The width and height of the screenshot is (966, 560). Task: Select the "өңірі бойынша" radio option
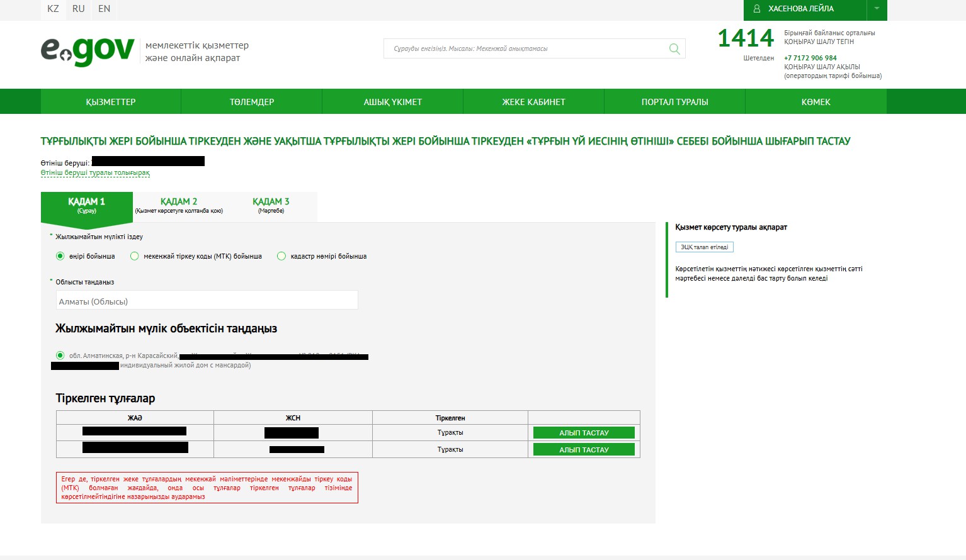[x=60, y=256]
